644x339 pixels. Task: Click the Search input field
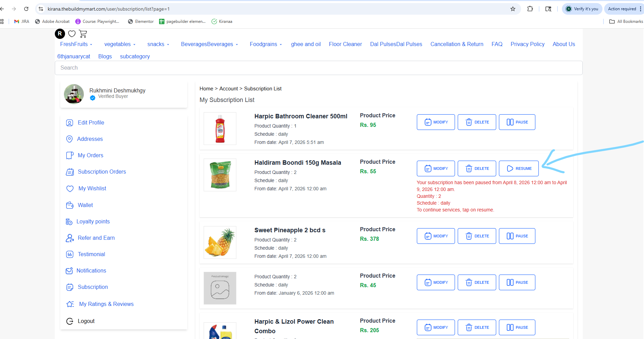pos(318,68)
